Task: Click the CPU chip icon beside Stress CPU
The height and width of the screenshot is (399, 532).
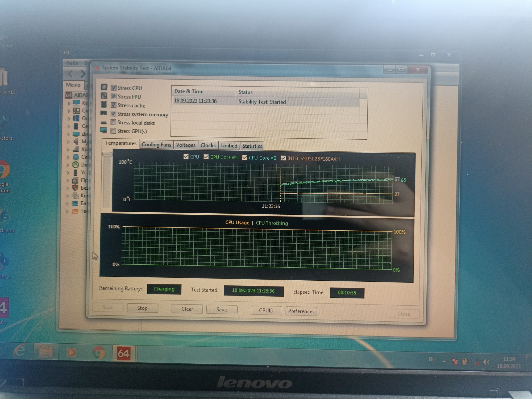Action: coord(104,87)
